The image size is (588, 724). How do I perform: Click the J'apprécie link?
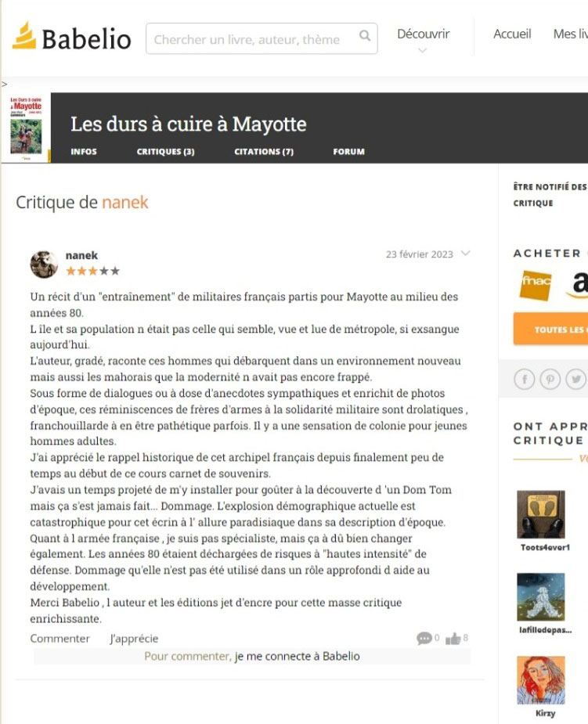click(x=134, y=639)
